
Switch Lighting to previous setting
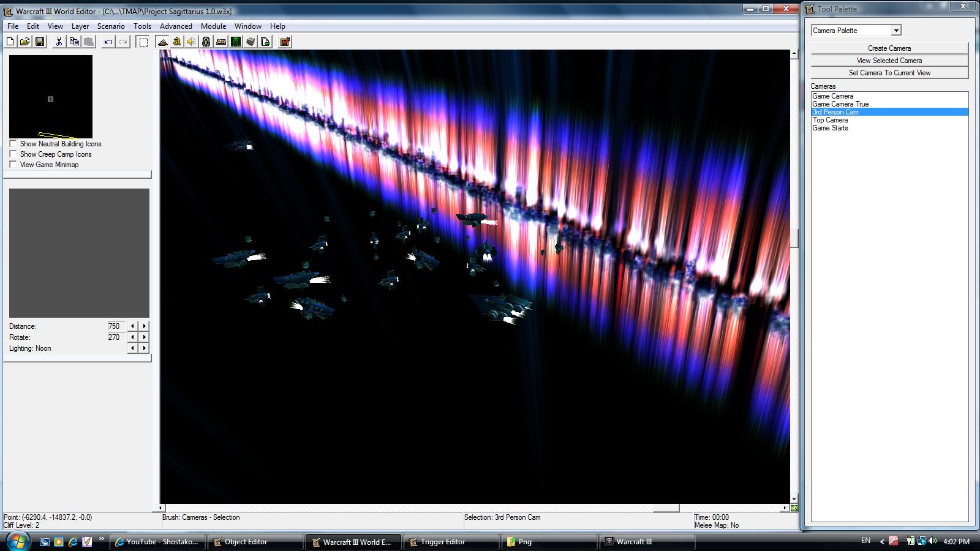click(132, 348)
